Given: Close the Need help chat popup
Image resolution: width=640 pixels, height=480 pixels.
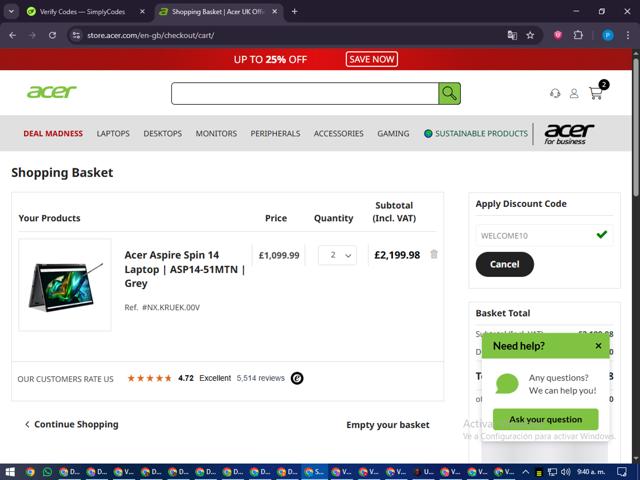Looking at the screenshot, I should pyautogui.click(x=598, y=346).
